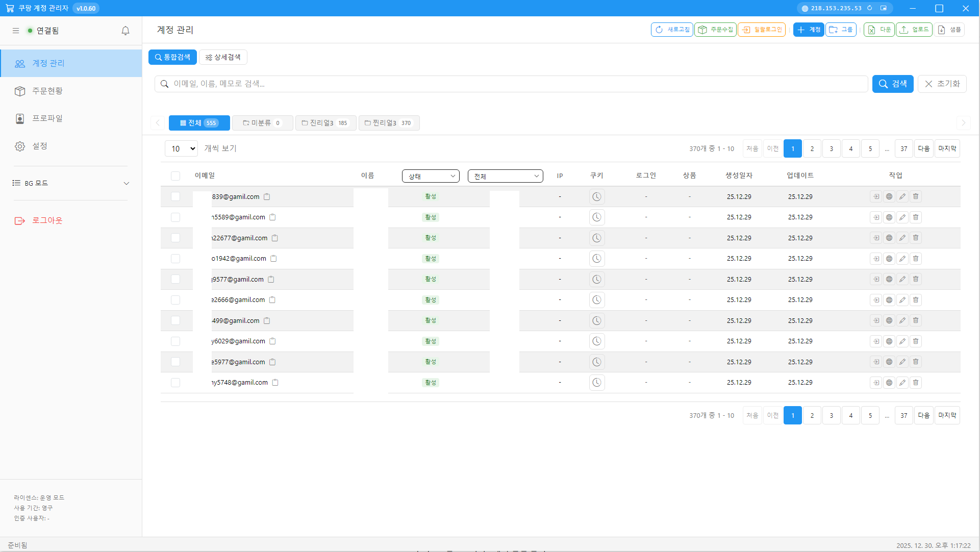980x552 pixels.
Task: Open 주문수집 order collection
Action: coord(715,30)
